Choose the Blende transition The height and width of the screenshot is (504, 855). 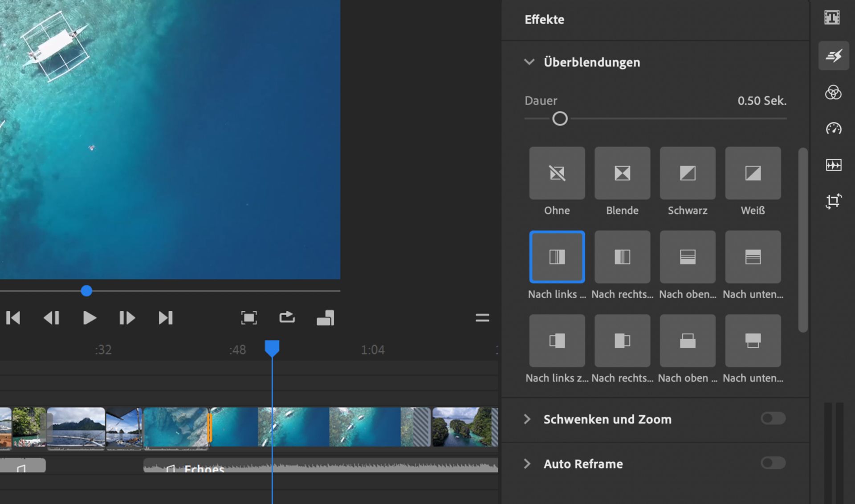point(622,173)
